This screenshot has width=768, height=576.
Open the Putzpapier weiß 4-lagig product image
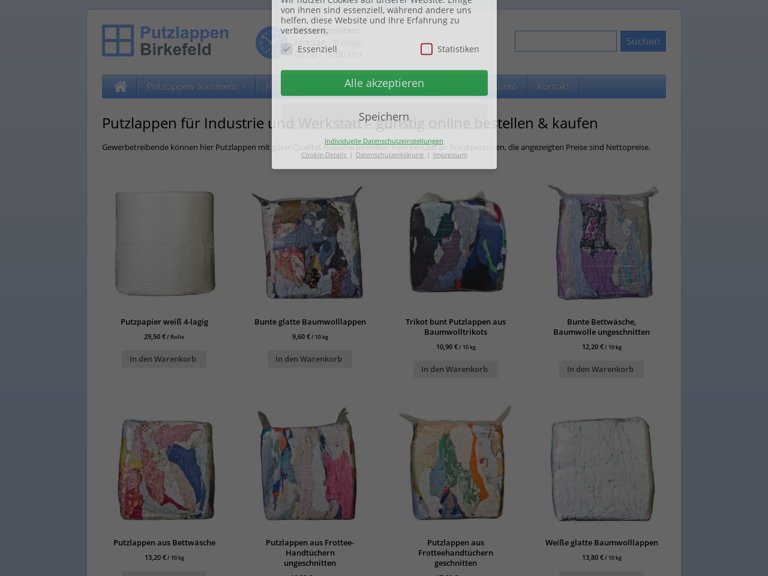165,243
